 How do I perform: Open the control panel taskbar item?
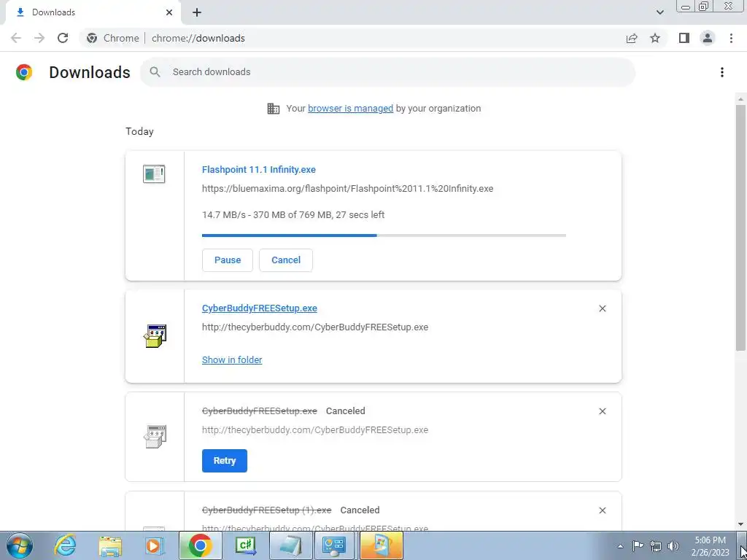tap(335, 545)
